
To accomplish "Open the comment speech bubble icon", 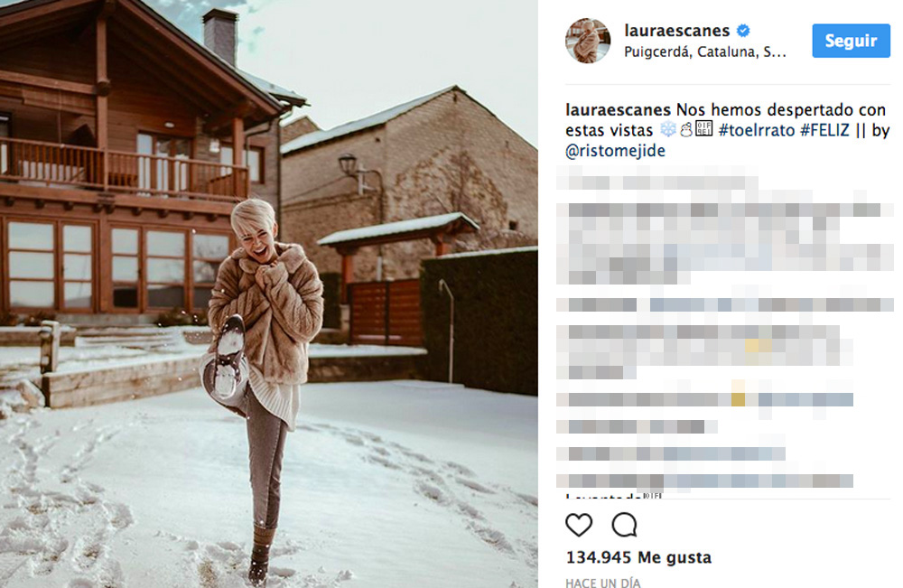I will [x=624, y=525].
